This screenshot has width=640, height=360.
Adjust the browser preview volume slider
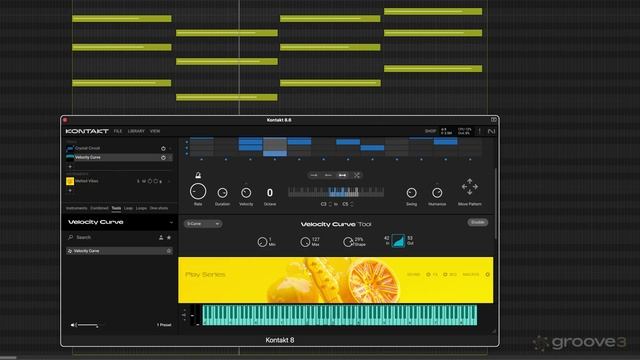tap(88, 325)
